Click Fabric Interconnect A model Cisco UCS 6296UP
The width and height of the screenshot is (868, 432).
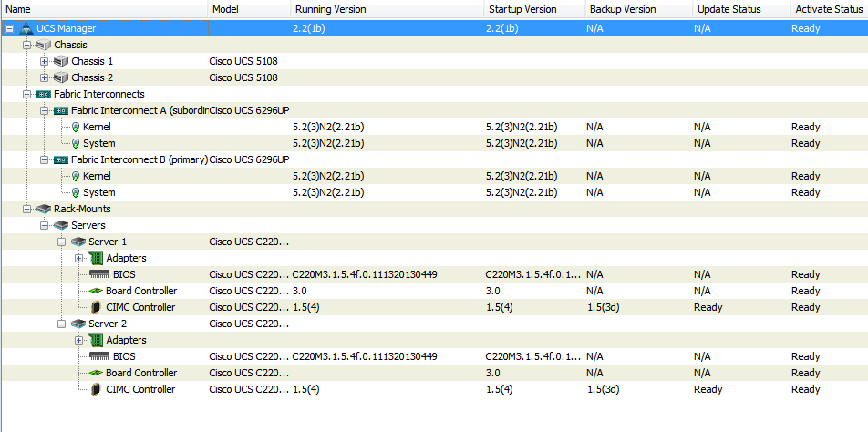tap(249, 110)
